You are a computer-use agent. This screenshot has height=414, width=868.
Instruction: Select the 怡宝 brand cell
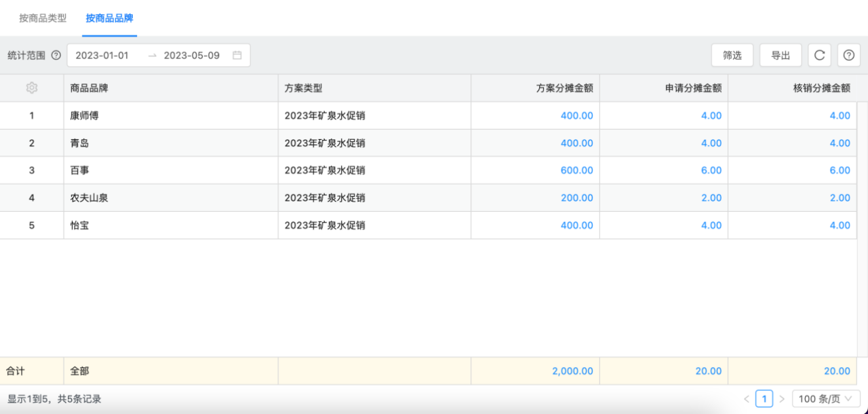coord(171,225)
